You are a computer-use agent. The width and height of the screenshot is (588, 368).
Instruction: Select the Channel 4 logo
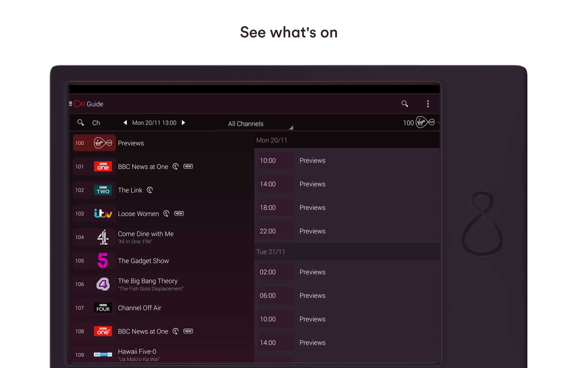coord(103,237)
